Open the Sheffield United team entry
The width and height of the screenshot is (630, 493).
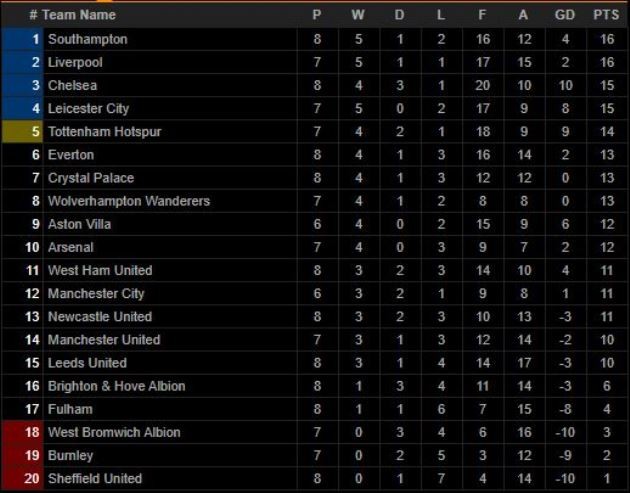95,478
